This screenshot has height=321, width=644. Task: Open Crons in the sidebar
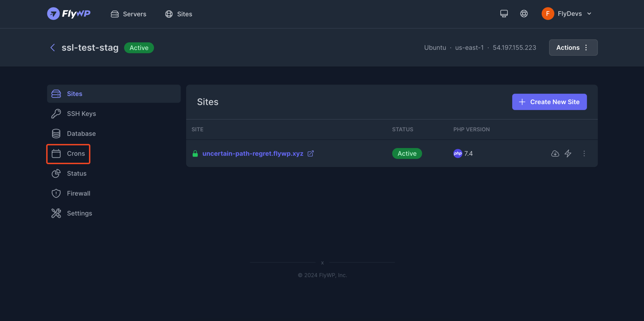(x=68, y=154)
